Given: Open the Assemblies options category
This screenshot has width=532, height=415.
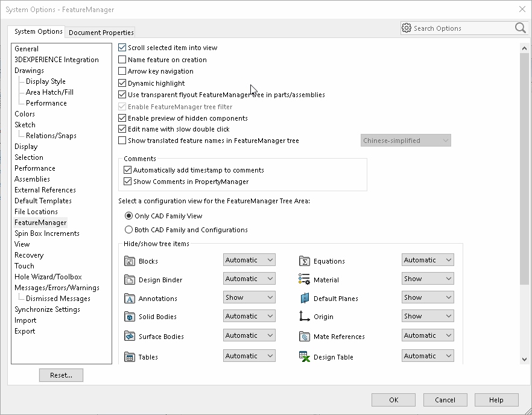Looking at the screenshot, I should 32,179.
